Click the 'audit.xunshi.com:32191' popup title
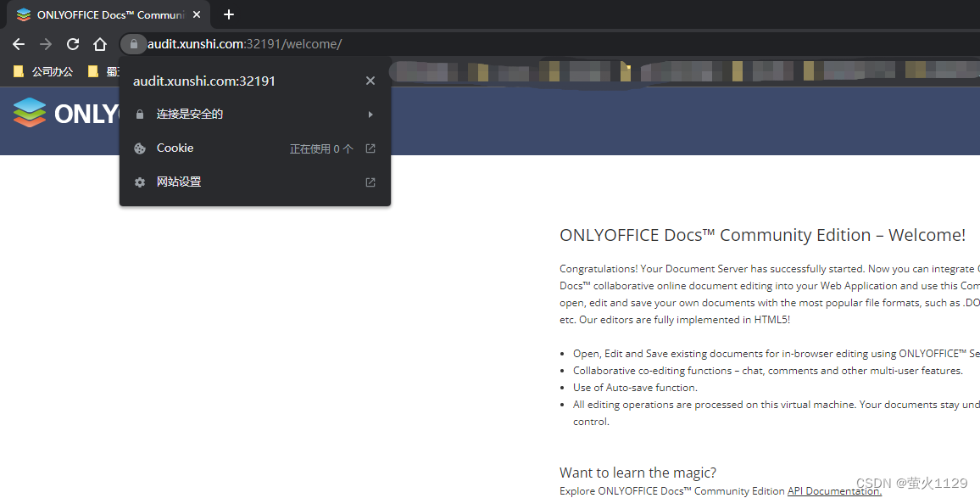 click(x=204, y=81)
